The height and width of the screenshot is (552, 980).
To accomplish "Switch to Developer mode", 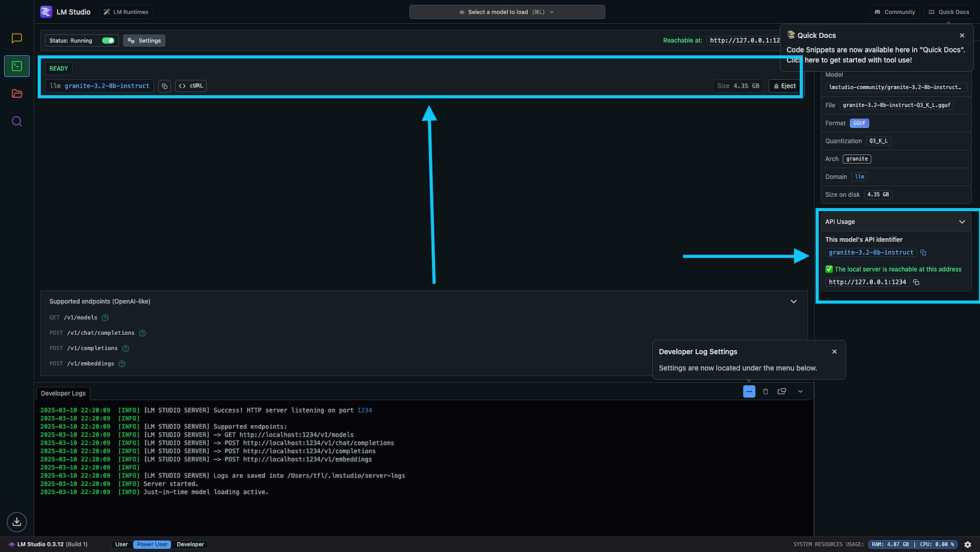I will (190, 544).
